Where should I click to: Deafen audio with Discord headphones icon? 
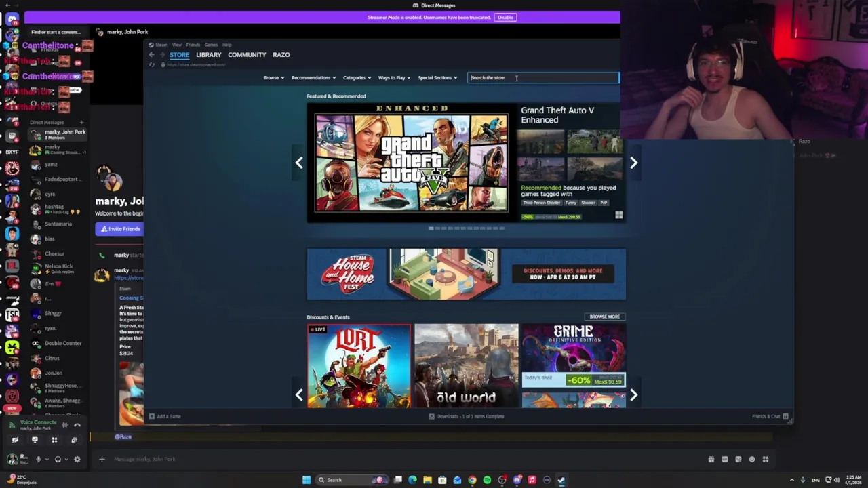click(58, 459)
